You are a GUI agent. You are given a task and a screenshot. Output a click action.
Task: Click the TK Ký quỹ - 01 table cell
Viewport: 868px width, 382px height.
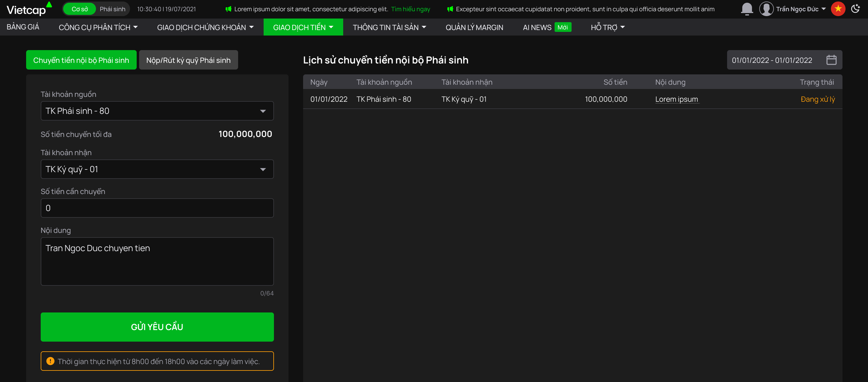(464, 99)
